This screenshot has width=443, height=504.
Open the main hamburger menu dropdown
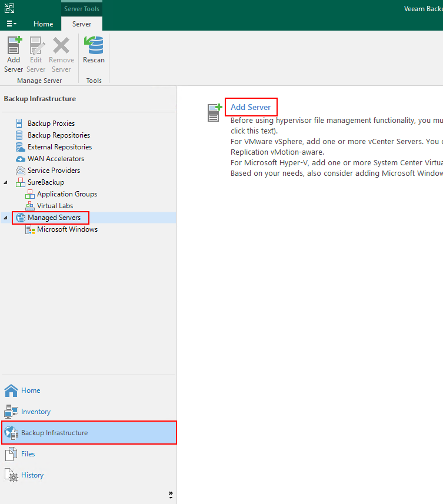pos(11,24)
